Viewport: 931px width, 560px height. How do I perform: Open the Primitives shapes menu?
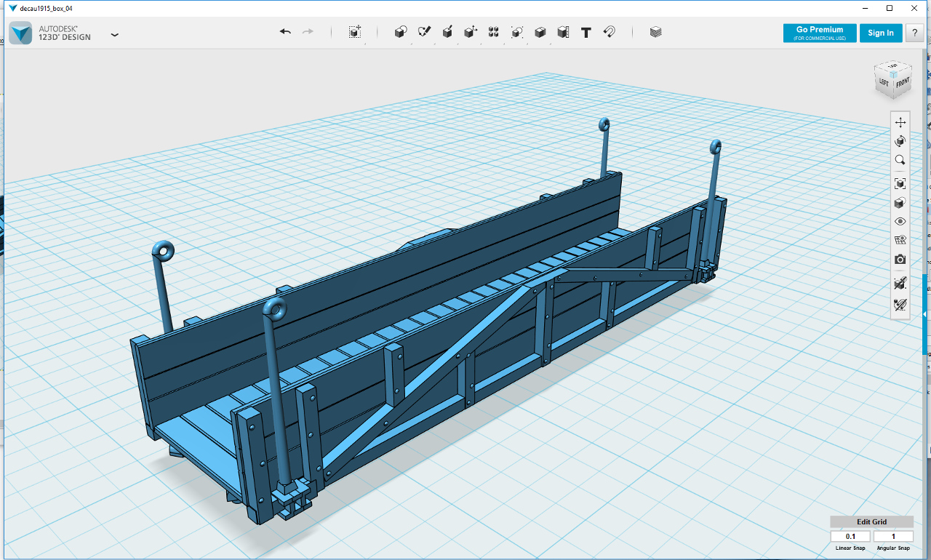pyautogui.click(x=400, y=32)
